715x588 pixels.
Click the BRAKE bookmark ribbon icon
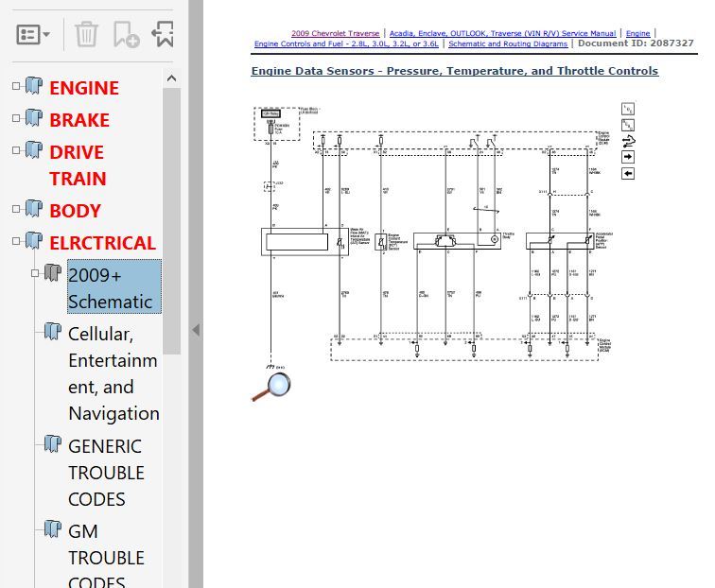(x=34, y=117)
